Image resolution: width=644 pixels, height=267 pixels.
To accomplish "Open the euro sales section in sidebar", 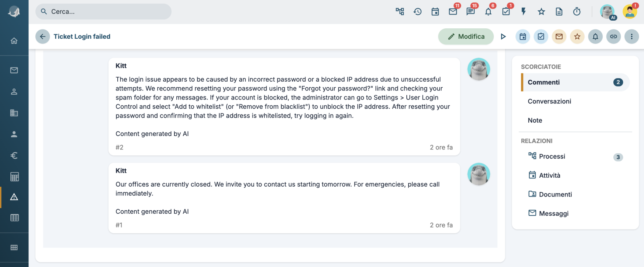I will click(14, 155).
